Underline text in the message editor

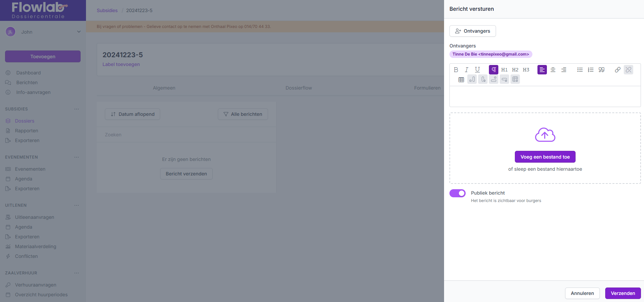[477, 70]
